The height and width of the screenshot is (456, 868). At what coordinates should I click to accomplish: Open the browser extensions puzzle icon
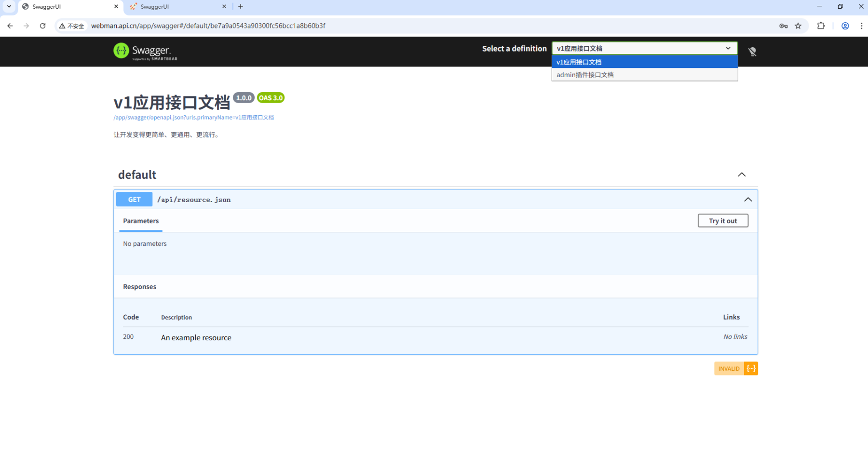821,26
